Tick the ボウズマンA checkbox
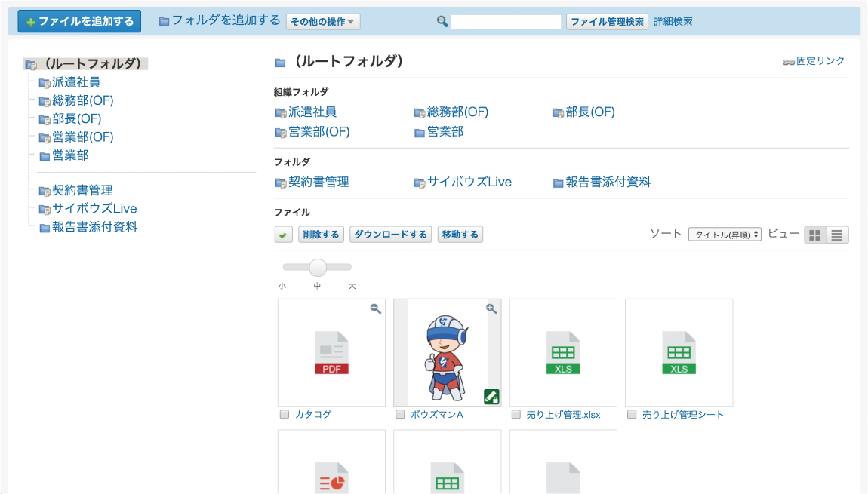Screen dimensions: 868x494 coord(400,414)
